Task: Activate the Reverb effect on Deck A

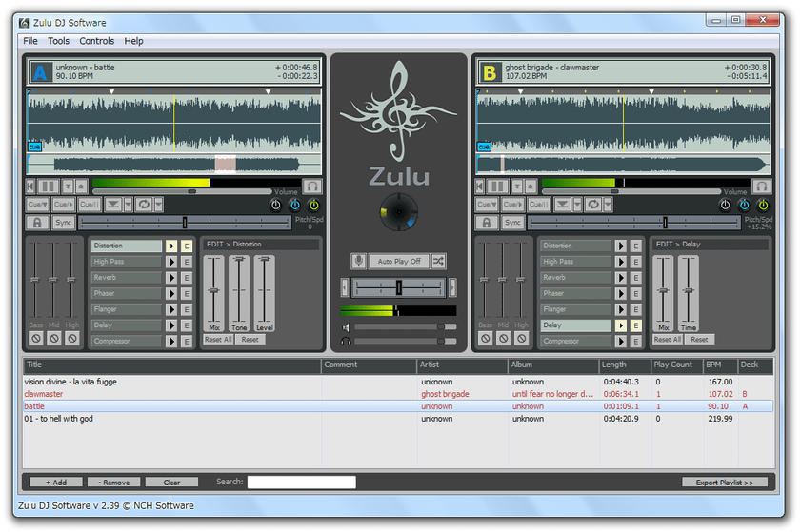Action: [171, 278]
